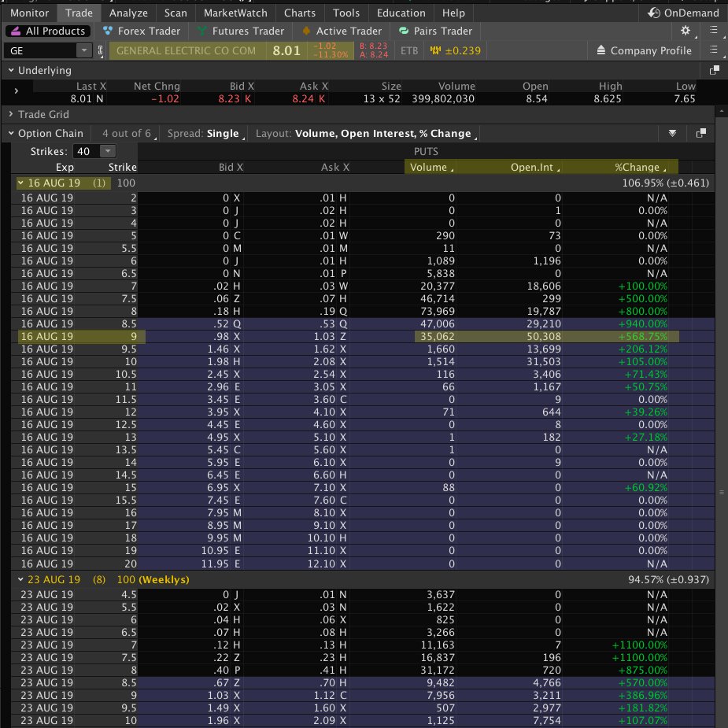
Task: Click ask 12.10 X on 16 AUG strike 20
Action: click(x=327, y=564)
